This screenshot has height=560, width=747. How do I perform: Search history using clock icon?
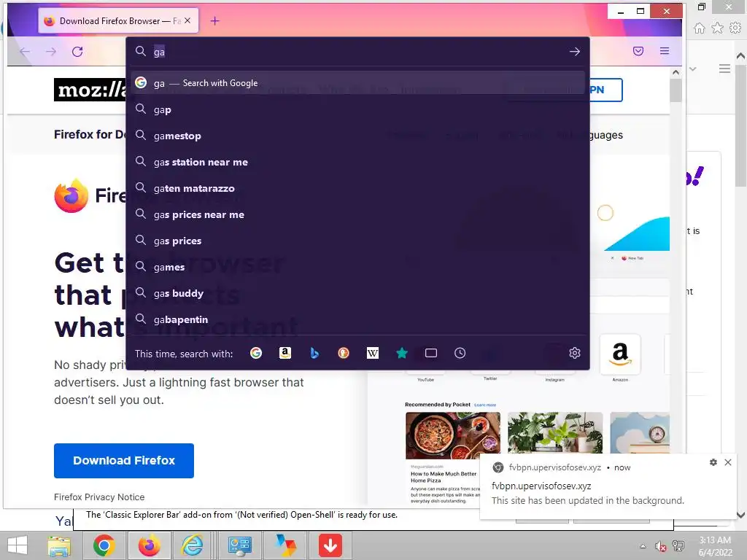[460, 353]
